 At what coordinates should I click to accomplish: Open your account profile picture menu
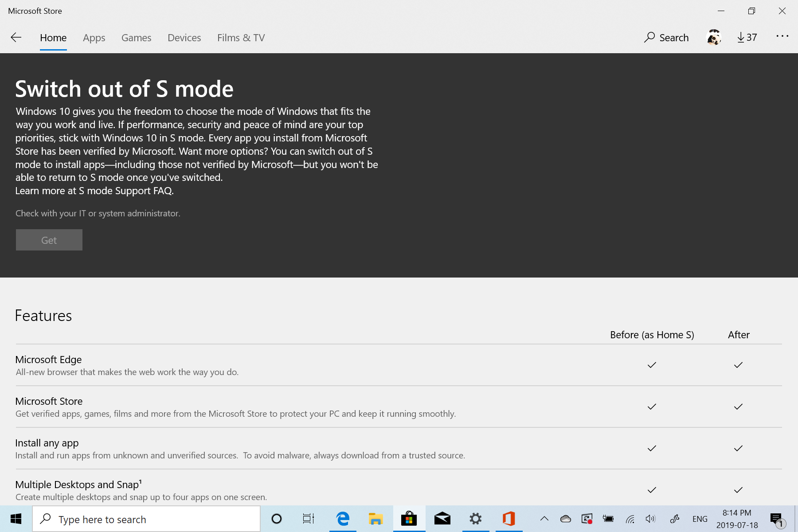(x=714, y=37)
